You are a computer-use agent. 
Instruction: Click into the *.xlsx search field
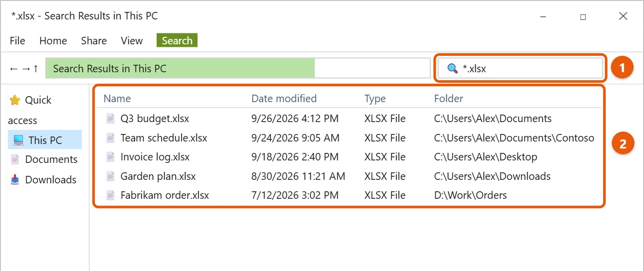pos(520,68)
